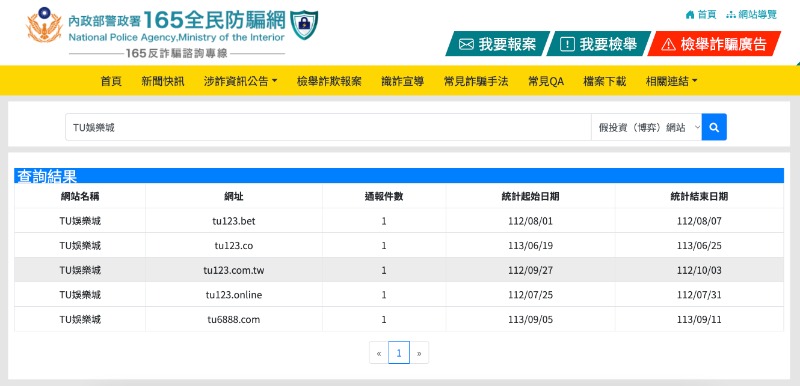Screen dimensions: 800x386
Task: Expand the 涉詐資訊公告 menu
Action: 240,81
